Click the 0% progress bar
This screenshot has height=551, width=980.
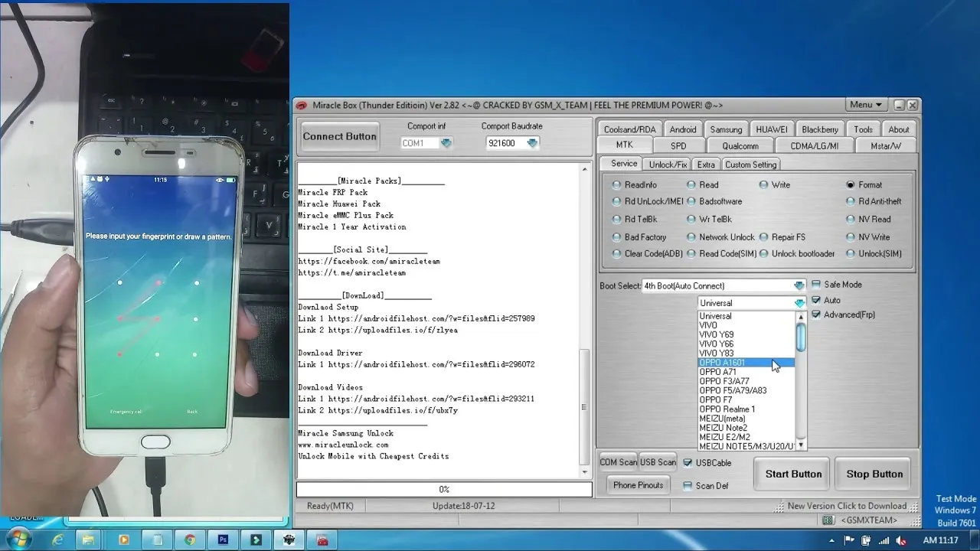point(444,489)
